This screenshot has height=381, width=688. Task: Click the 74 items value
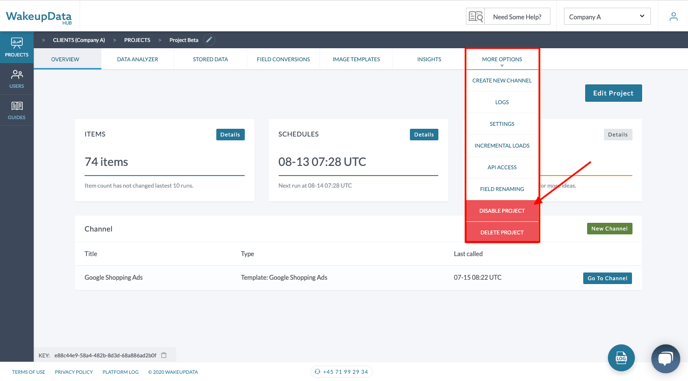(106, 162)
